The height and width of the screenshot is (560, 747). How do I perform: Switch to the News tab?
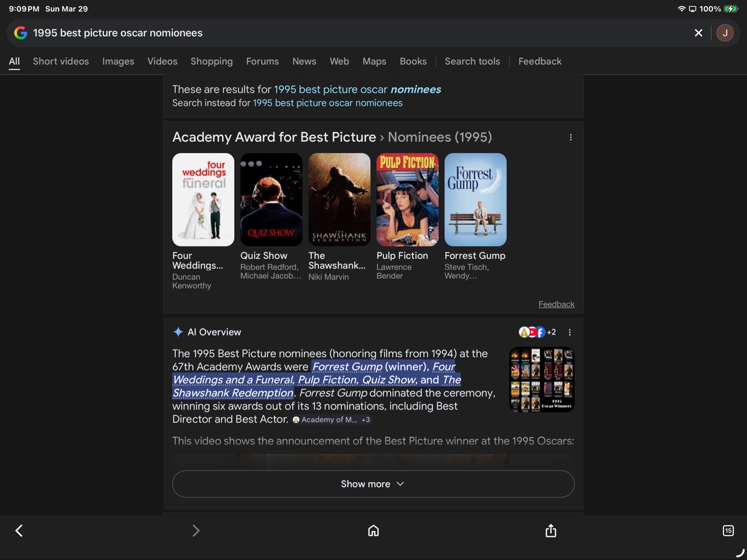[304, 62]
